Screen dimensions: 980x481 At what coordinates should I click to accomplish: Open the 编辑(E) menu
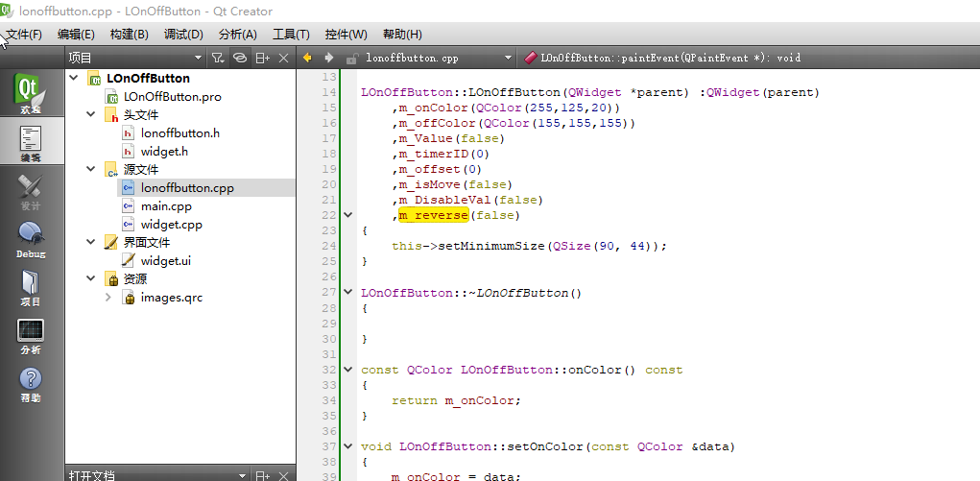click(76, 35)
